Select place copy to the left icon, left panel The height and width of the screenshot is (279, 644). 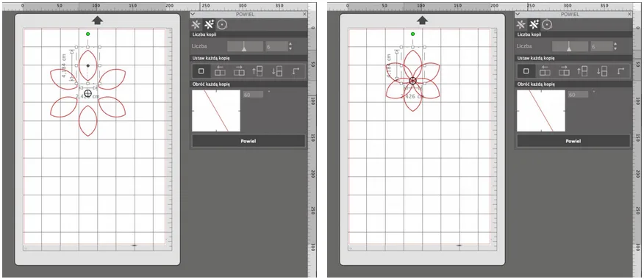pos(220,71)
